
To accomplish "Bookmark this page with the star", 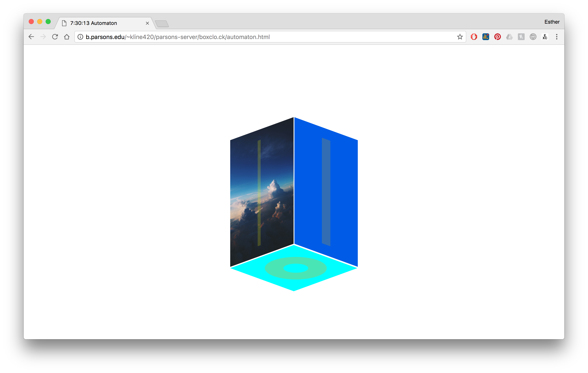I will 460,37.
